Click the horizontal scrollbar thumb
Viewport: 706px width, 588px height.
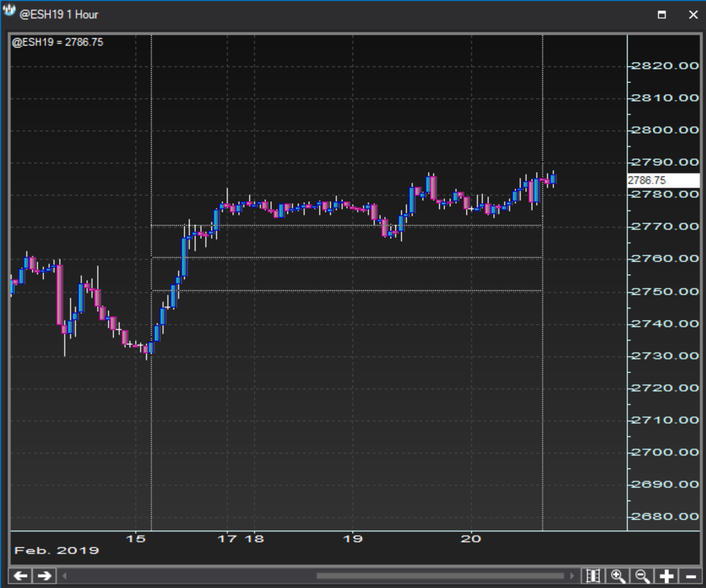pyautogui.click(x=440, y=576)
